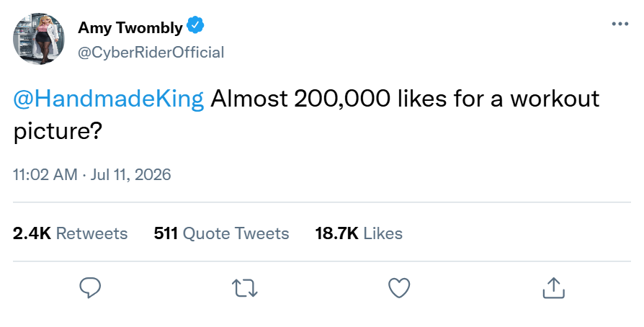Open the three-dot more options menu
This screenshot has width=644, height=327.
pos(620,24)
